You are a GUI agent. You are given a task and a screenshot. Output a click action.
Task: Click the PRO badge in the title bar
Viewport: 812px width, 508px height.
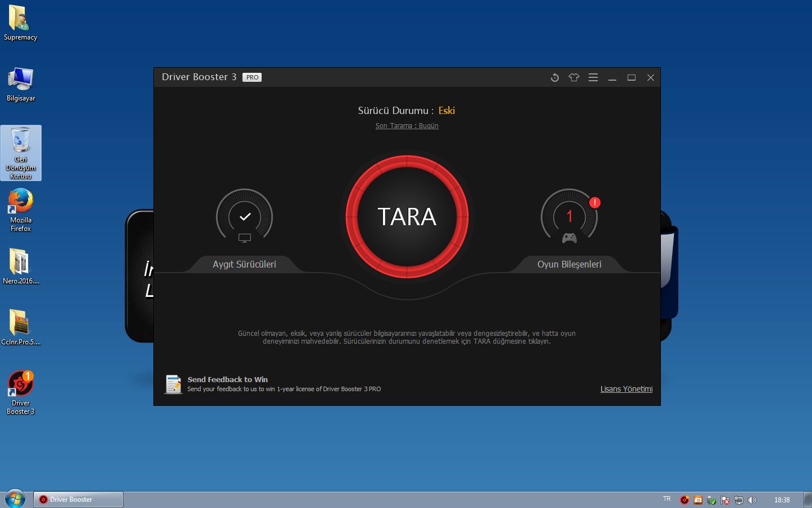click(x=252, y=77)
